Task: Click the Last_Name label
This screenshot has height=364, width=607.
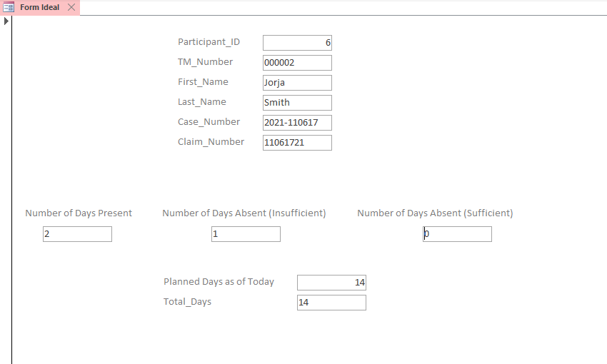Action: click(201, 102)
